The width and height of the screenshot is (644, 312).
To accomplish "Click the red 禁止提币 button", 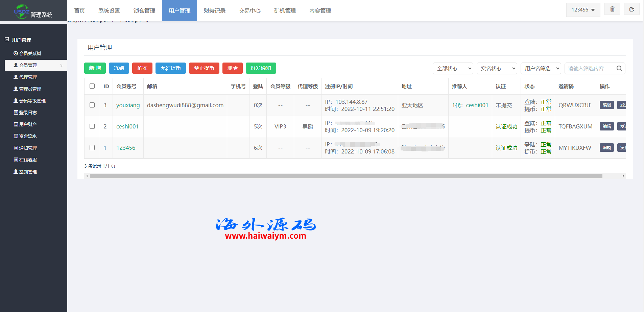I will 204,68.
